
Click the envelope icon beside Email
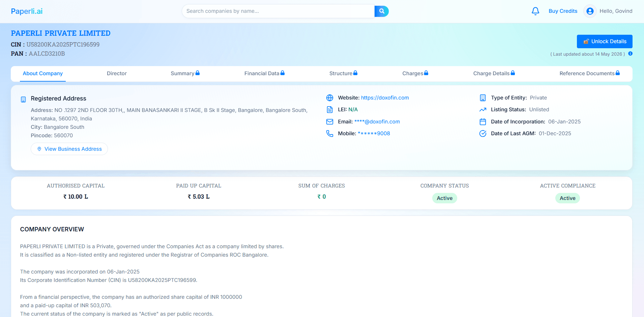[x=330, y=122]
